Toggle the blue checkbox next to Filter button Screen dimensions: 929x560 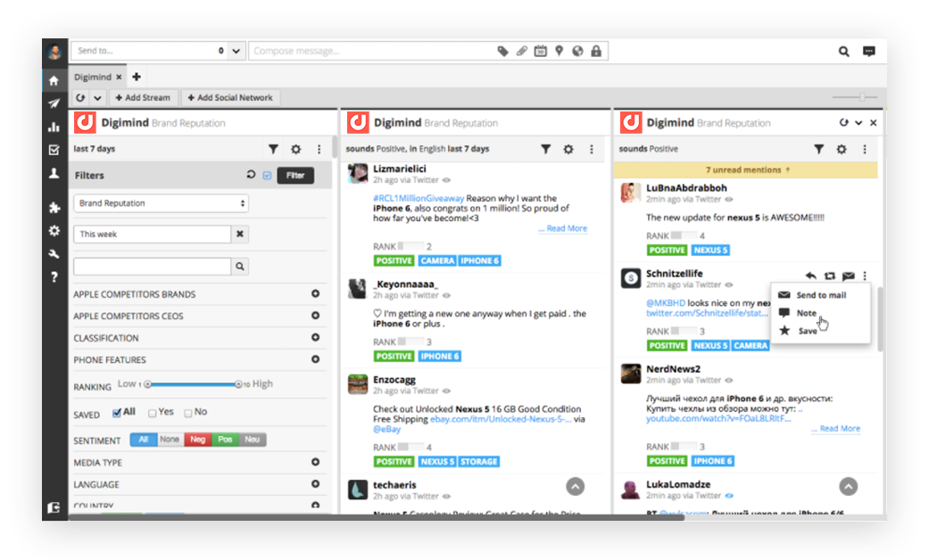pos(267,175)
